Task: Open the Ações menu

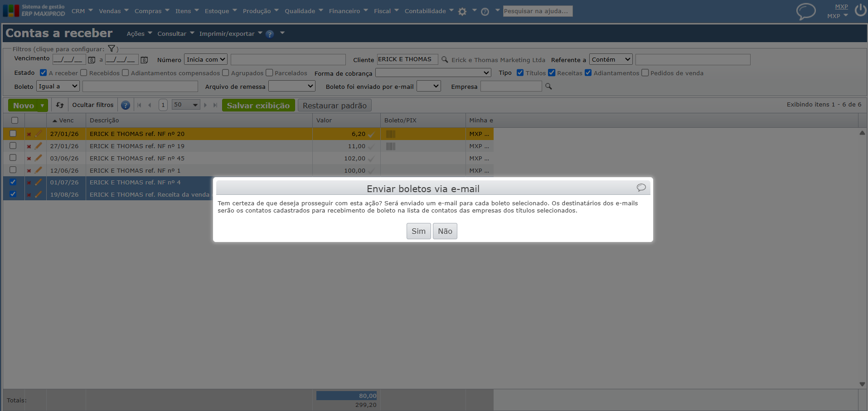Action: tap(139, 34)
